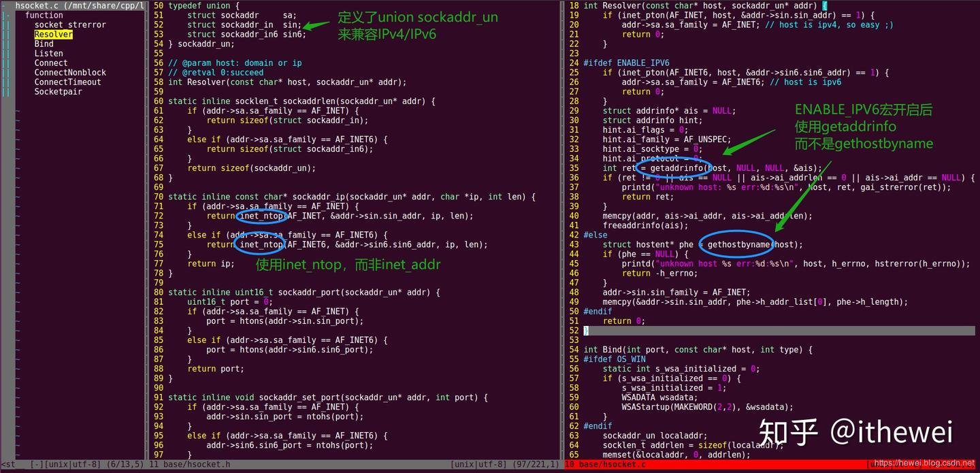Click inet_ntop on line 75
This screenshot has height=473, width=980.
[262, 244]
